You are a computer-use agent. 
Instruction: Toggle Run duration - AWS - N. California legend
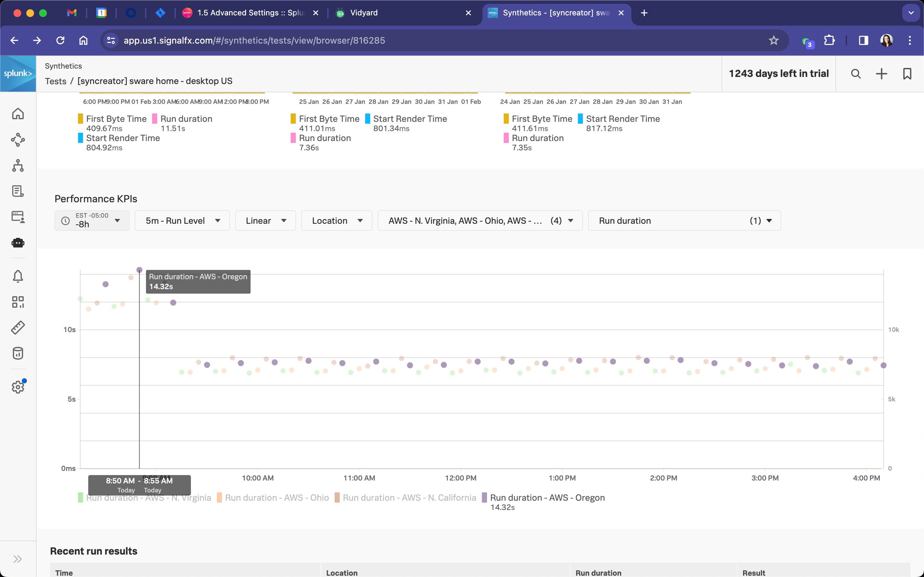pos(409,498)
